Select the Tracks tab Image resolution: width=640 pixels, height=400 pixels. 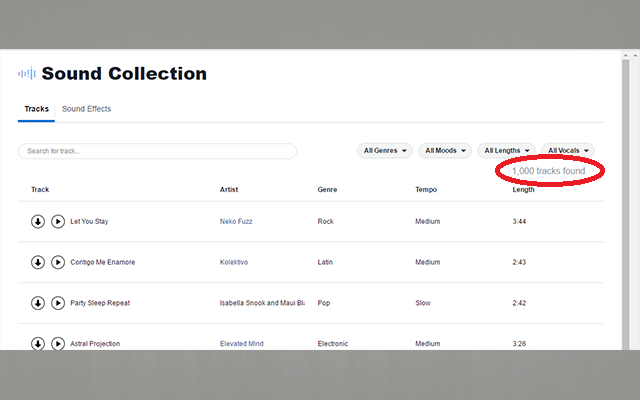coord(36,109)
